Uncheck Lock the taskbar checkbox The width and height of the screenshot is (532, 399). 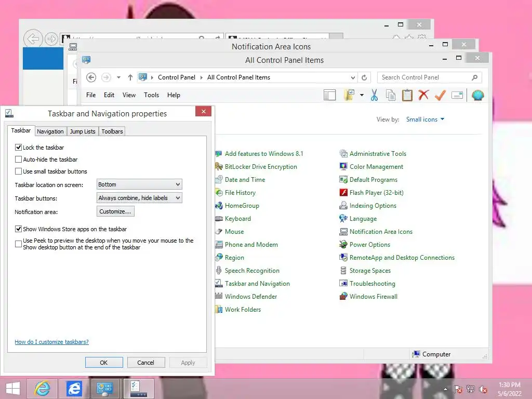pos(18,147)
